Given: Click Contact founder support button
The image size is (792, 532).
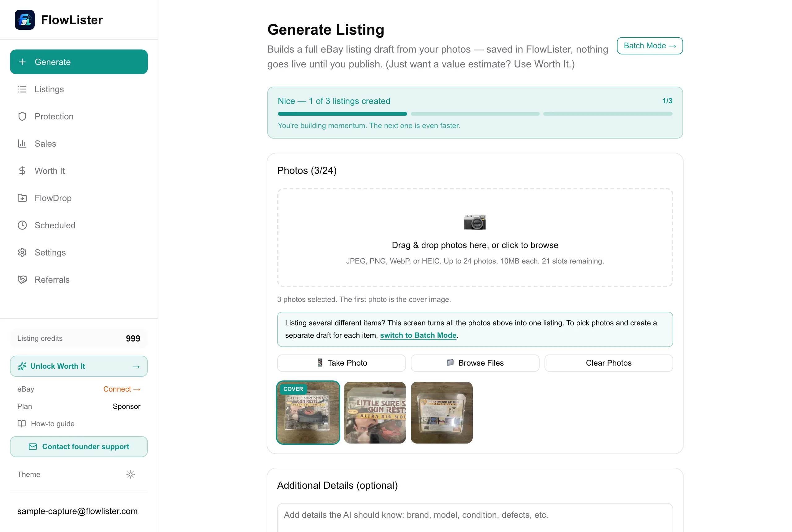Looking at the screenshot, I should coord(79,447).
